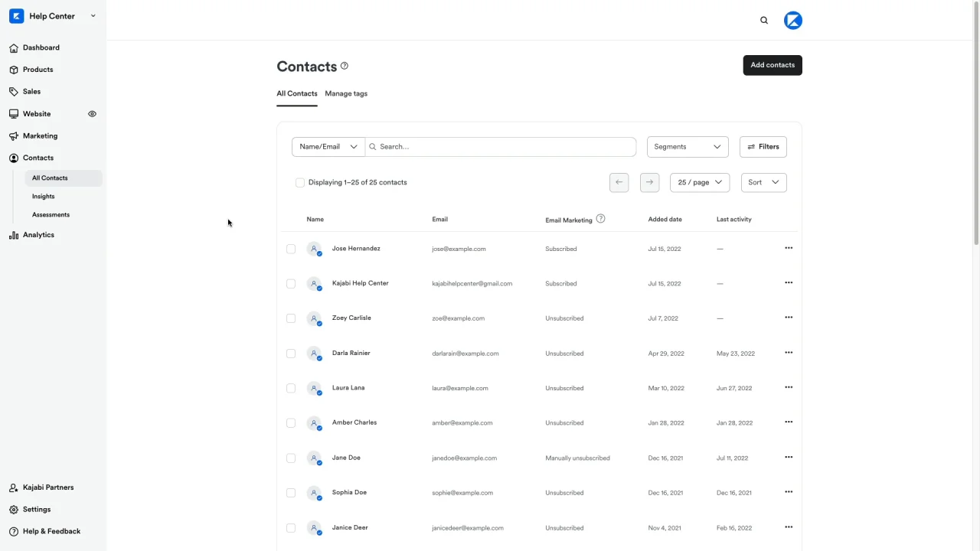Viewport: 980px width, 551px height.
Task: Click the Manually unsubscribed status
Action: pos(577,458)
